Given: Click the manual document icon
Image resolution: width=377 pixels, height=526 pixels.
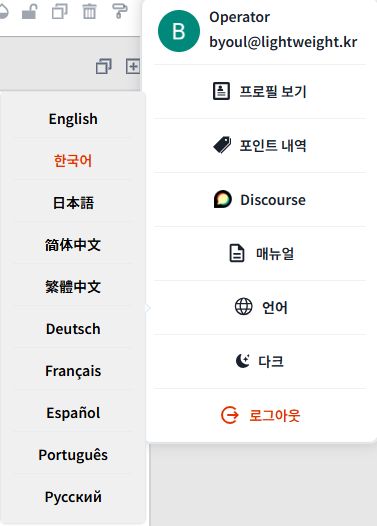Looking at the screenshot, I should pyautogui.click(x=237, y=253).
